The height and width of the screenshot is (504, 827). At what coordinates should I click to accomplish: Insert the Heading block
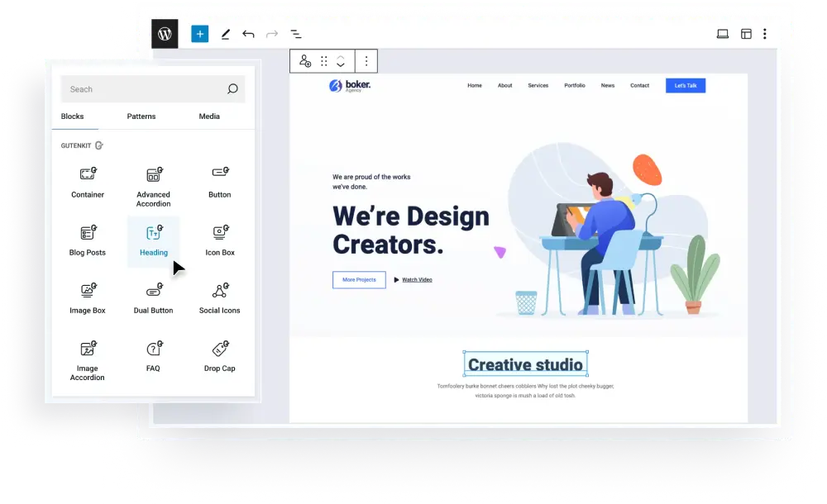click(x=154, y=241)
